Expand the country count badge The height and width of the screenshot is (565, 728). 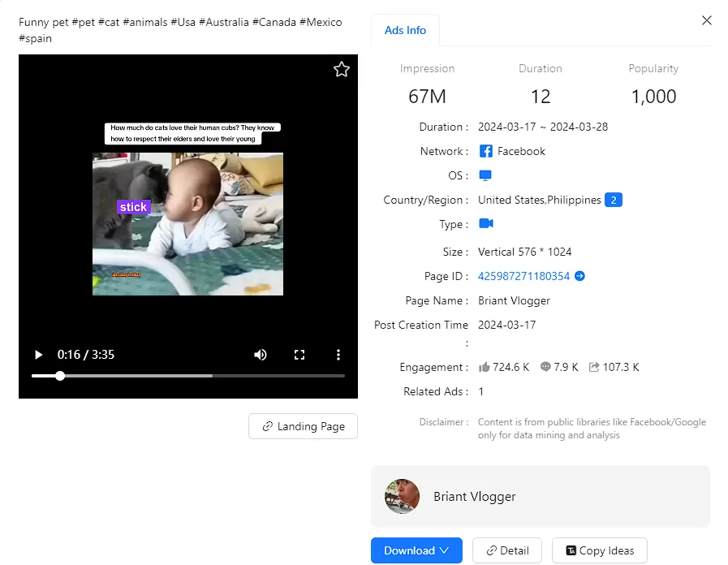614,200
